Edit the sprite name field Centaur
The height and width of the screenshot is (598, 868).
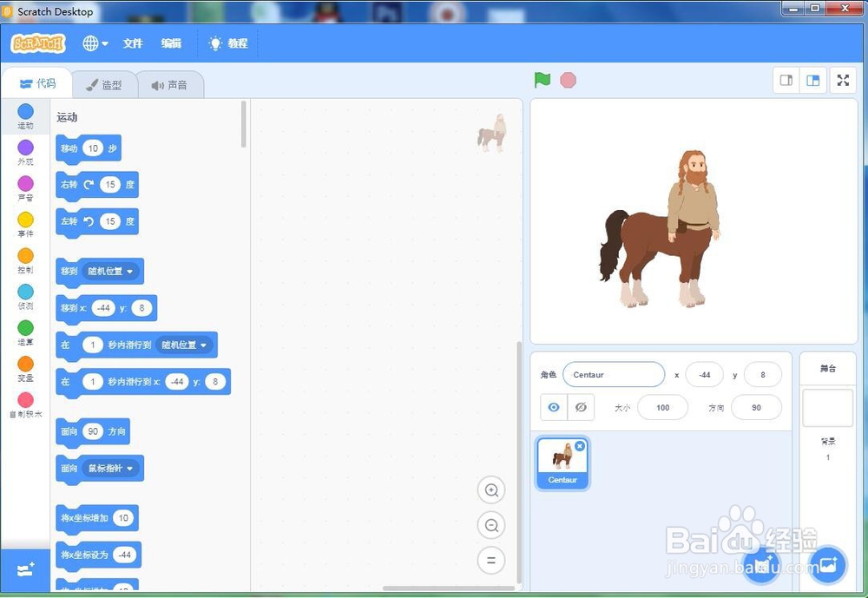(x=614, y=375)
